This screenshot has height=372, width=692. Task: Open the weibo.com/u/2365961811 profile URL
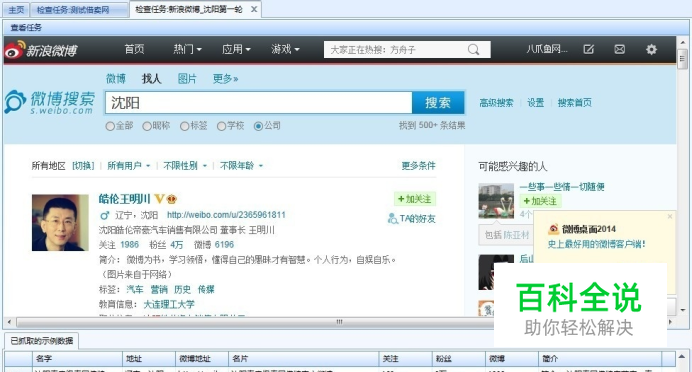click(x=226, y=215)
